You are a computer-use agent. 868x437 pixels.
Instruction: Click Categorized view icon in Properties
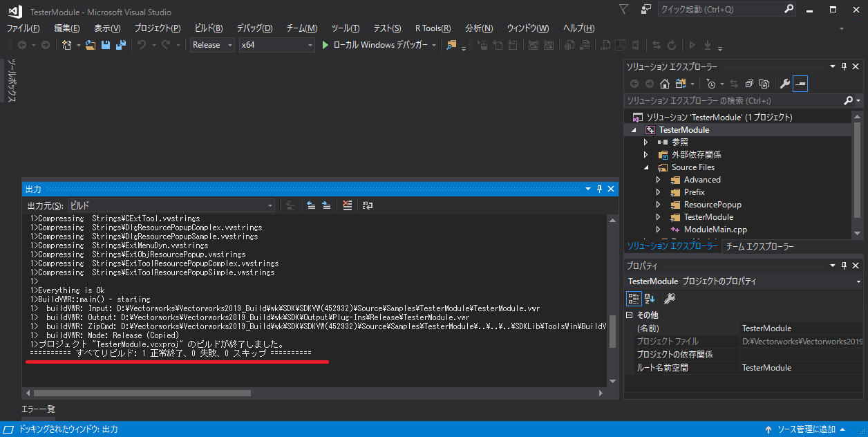click(633, 298)
